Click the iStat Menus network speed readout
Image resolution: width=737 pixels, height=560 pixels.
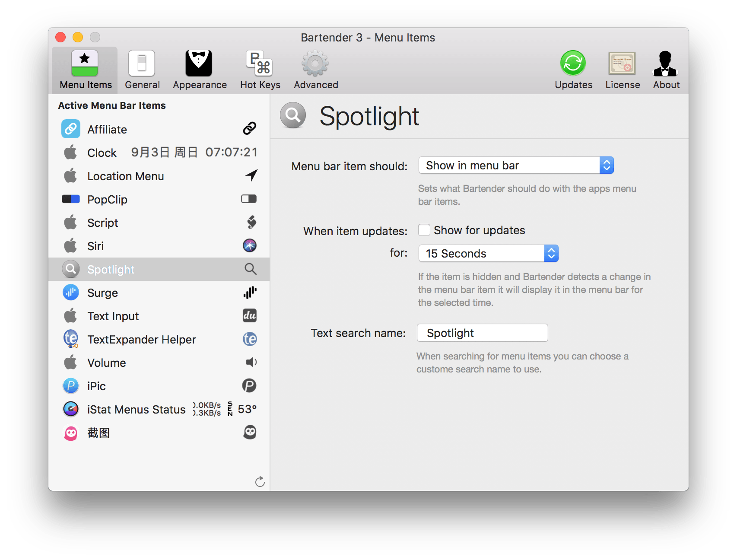pos(207,409)
